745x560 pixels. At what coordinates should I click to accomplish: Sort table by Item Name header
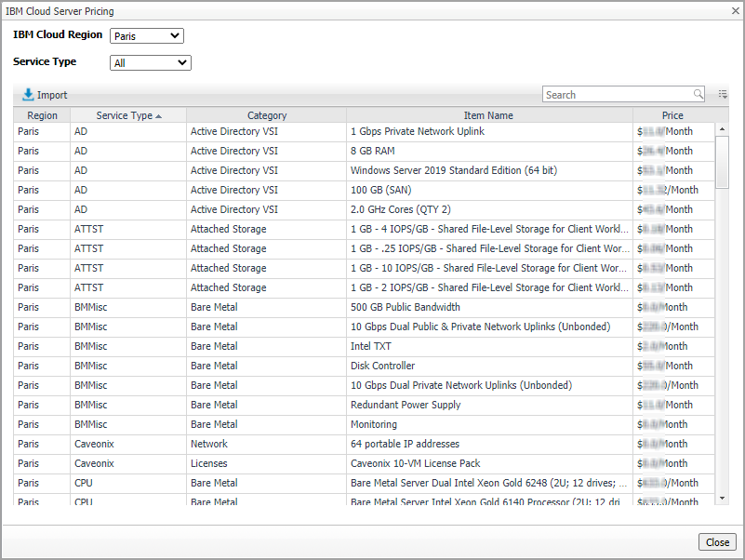pyautogui.click(x=488, y=116)
